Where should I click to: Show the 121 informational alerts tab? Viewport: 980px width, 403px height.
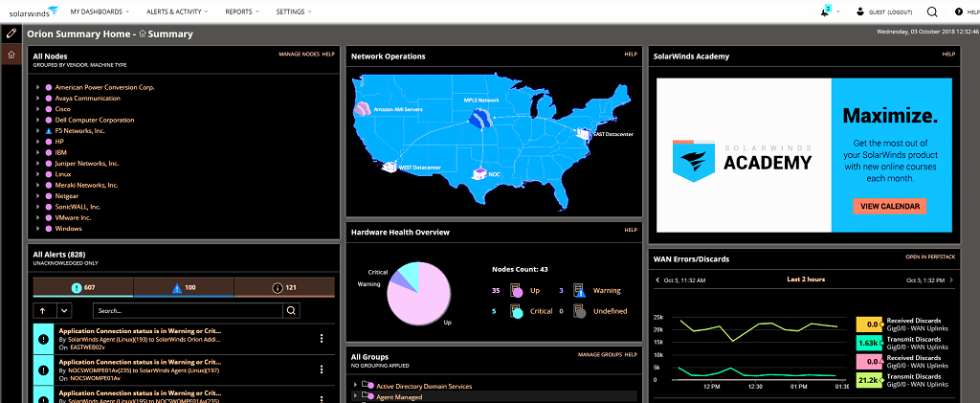pyautogui.click(x=284, y=287)
